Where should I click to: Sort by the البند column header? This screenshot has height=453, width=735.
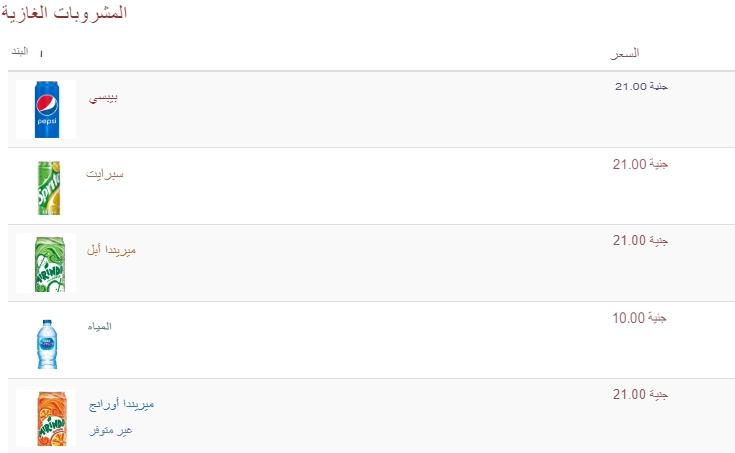(20, 51)
